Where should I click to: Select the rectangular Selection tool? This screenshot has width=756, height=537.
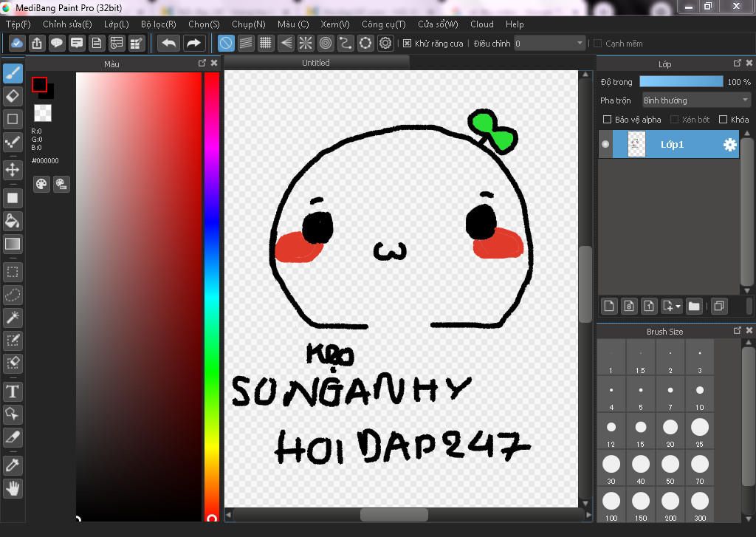(x=13, y=272)
